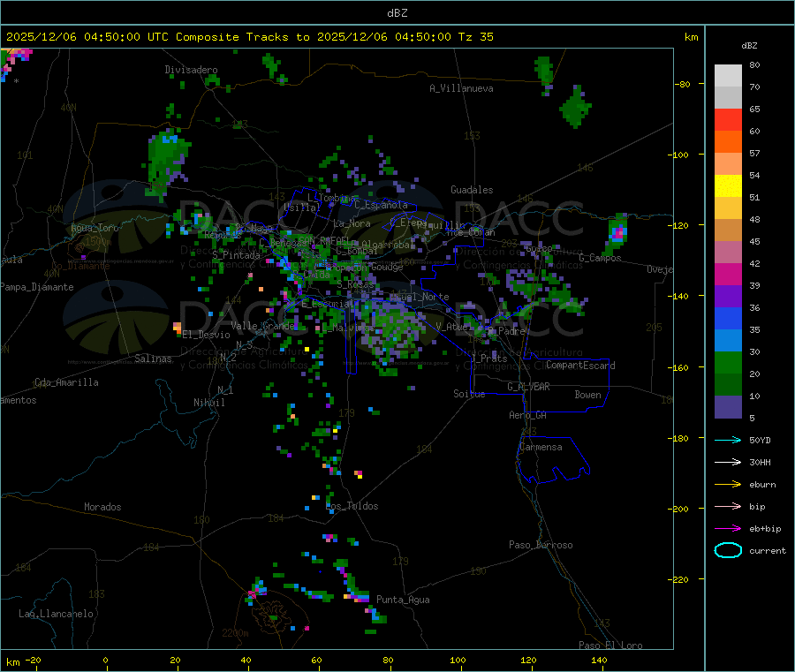Pick the slate purple swatch between 10 and 5

[728, 407]
